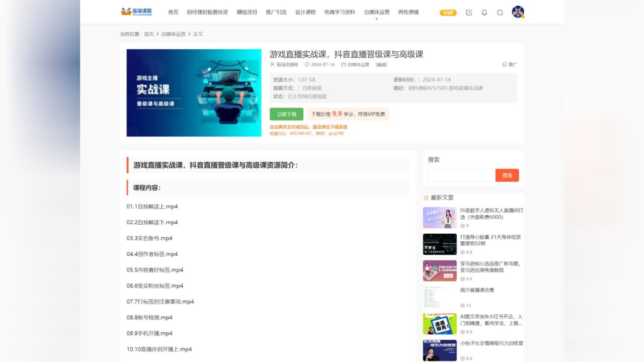Open 设计课程 menu item
This screenshot has height=362, width=644.
pos(305,12)
